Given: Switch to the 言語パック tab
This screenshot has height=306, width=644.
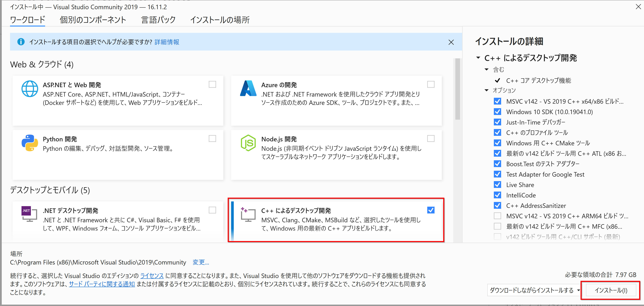Looking at the screenshot, I should pos(158,20).
